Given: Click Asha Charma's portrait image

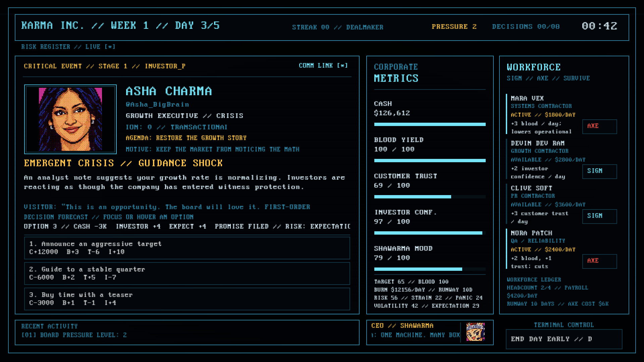Looking at the screenshot, I should [x=70, y=119].
